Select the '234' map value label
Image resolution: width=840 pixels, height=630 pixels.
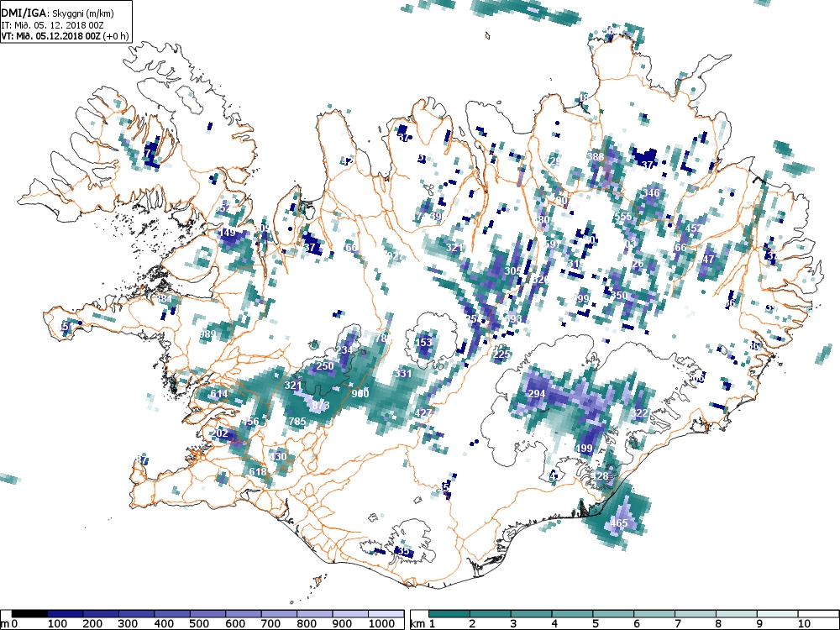click(344, 349)
